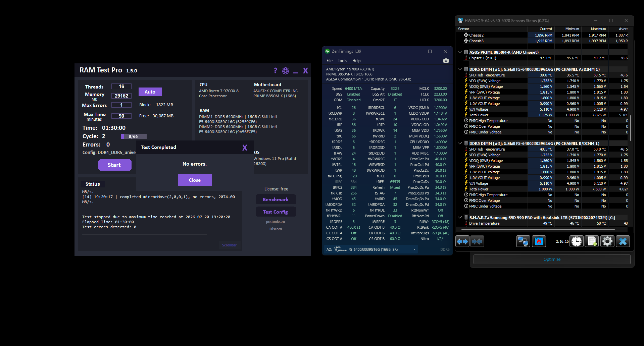Open the ZenTimings File menu

coord(330,61)
